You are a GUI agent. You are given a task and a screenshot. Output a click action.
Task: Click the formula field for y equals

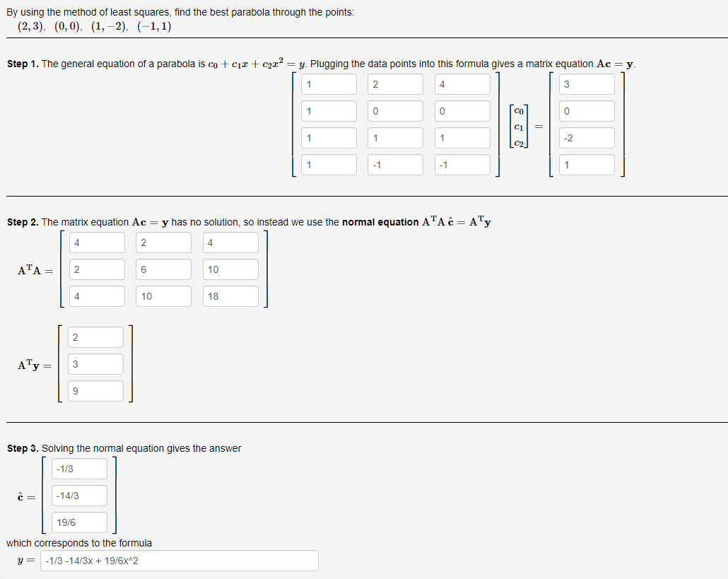pos(179,560)
